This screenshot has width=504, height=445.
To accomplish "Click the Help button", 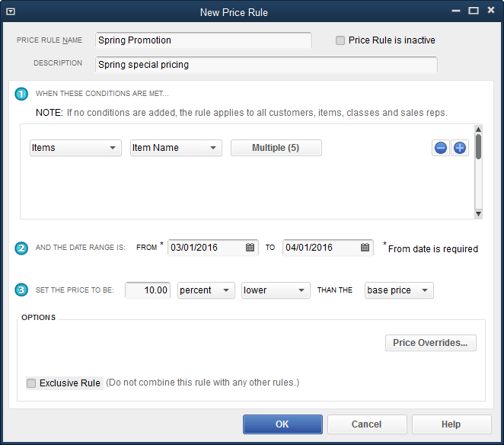I will pyautogui.click(x=451, y=424).
